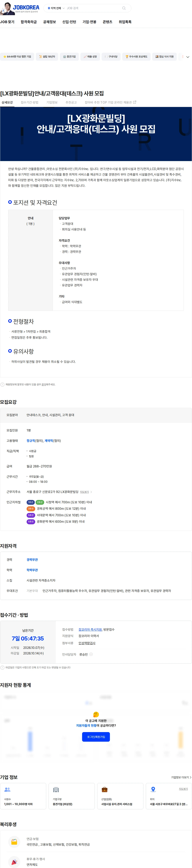This screenshot has height=868, width=192.
Task: Click the 경력무관 link
Action: click(x=32, y=560)
